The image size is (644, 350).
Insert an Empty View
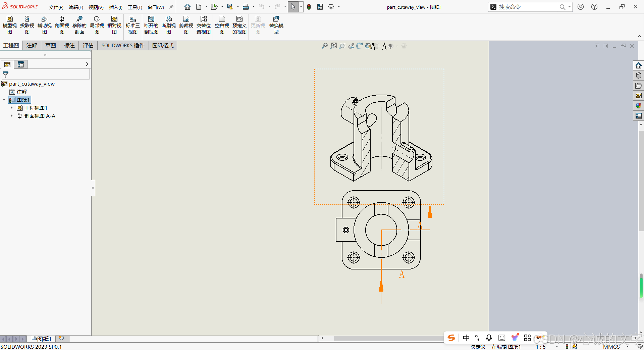[222, 25]
